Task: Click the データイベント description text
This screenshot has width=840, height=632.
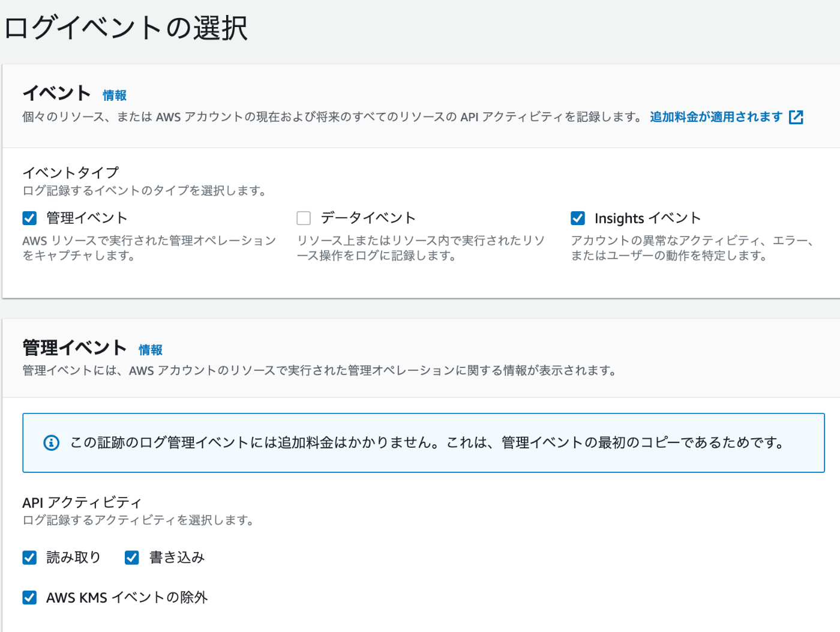Action: 421,248
